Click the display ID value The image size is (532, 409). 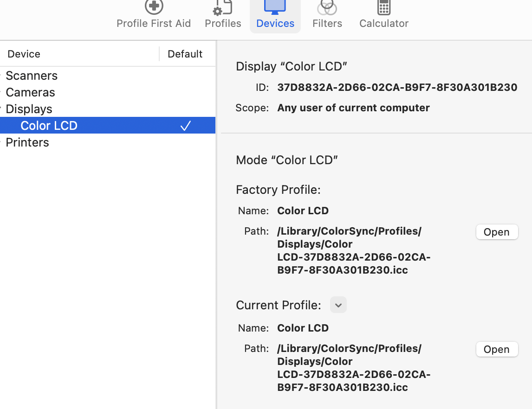[x=397, y=87]
